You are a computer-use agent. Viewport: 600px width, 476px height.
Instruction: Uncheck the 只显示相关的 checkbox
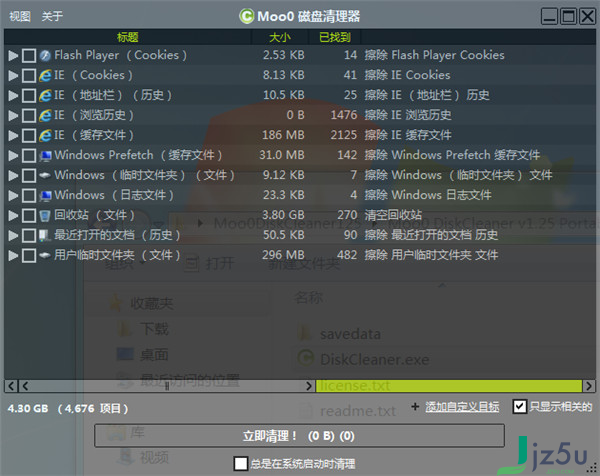coord(520,406)
